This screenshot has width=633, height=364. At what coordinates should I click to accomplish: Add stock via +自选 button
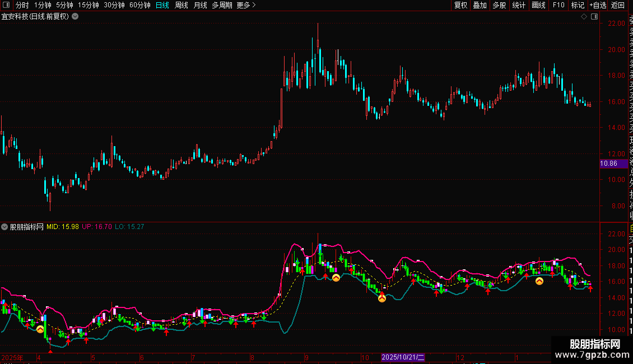(598, 5)
